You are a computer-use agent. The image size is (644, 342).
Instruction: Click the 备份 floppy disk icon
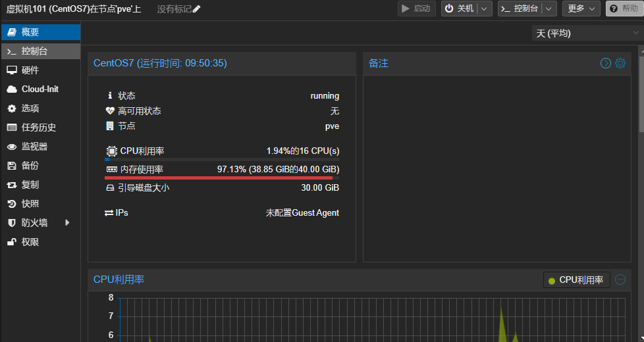pos(12,166)
